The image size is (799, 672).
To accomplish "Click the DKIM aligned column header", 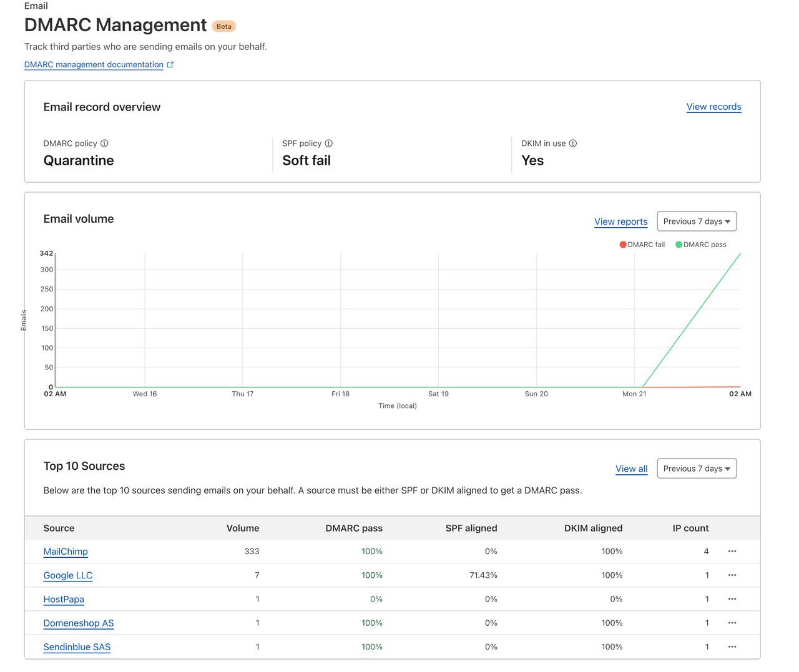I will pos(593,528).
